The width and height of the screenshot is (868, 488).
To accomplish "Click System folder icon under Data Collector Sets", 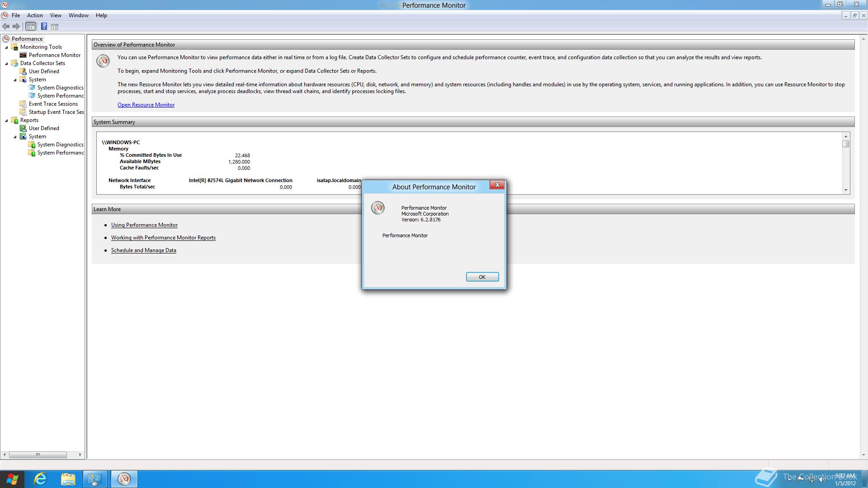I will click(23, 80).
